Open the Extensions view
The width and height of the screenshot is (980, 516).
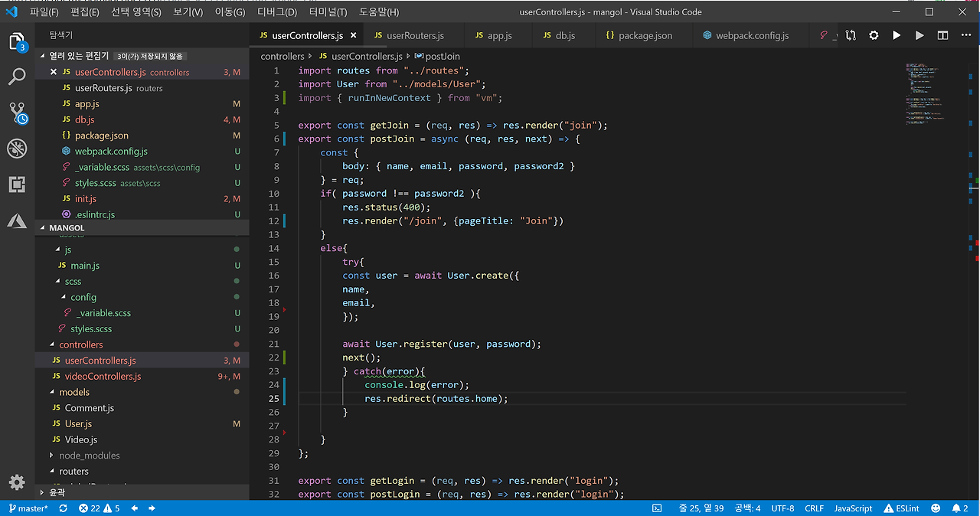tap(17, 185)
